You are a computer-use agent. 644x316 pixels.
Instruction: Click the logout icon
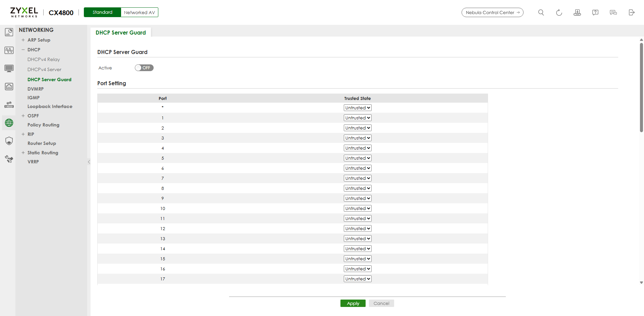tap(631, 12)
